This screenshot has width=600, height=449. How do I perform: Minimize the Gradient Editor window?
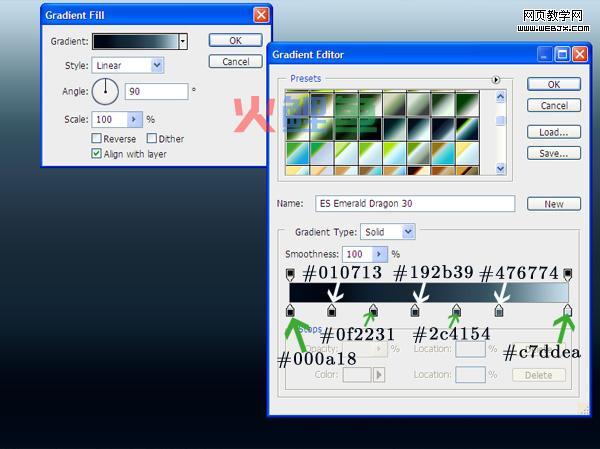coord(544,54)
